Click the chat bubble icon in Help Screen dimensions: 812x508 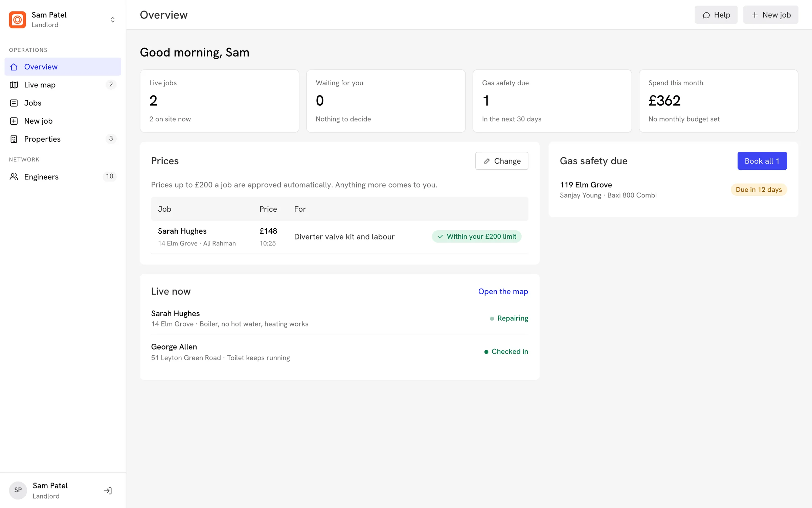[x=706, y=15]
